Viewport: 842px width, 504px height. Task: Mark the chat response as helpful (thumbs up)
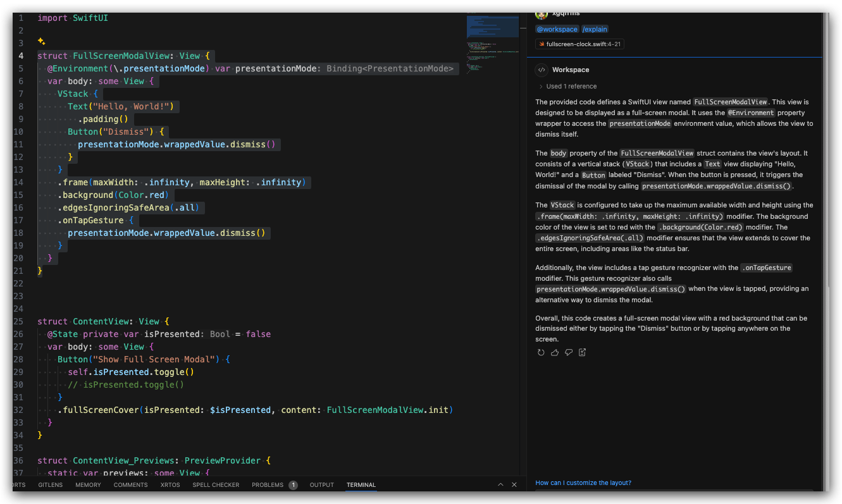[555, 352]
